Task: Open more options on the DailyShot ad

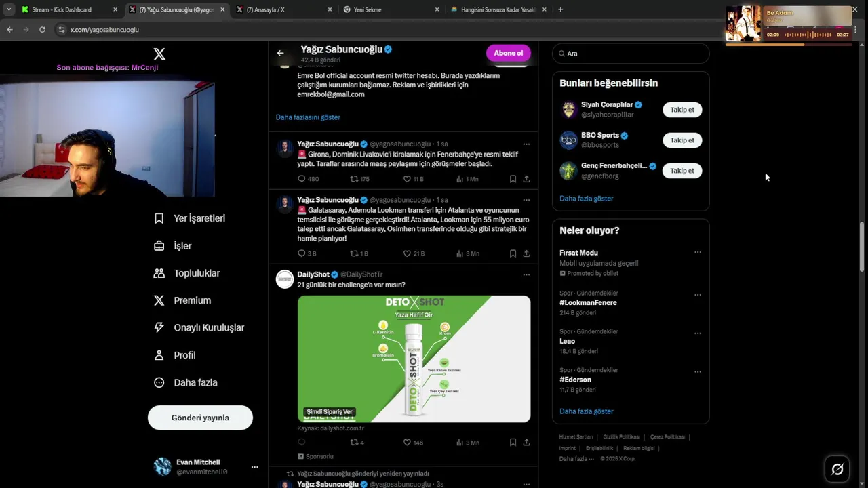Action: point(526,274)
